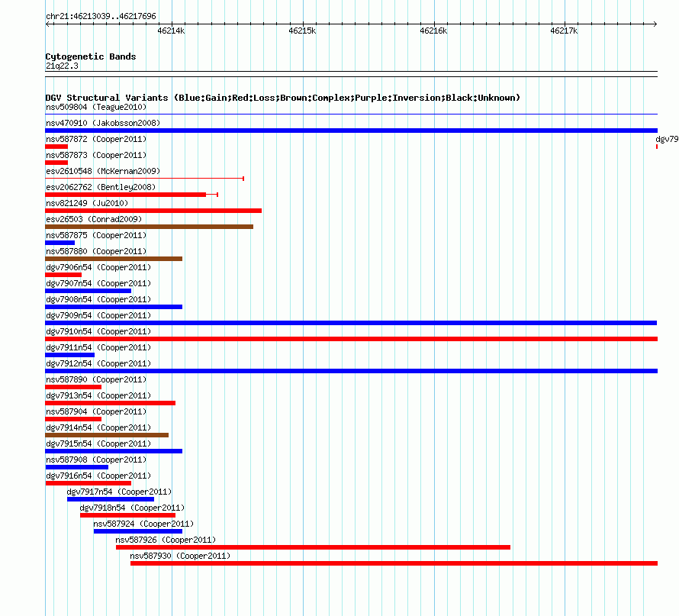
Task: Select the red bar of nsv821249
Action: [153, 211]
